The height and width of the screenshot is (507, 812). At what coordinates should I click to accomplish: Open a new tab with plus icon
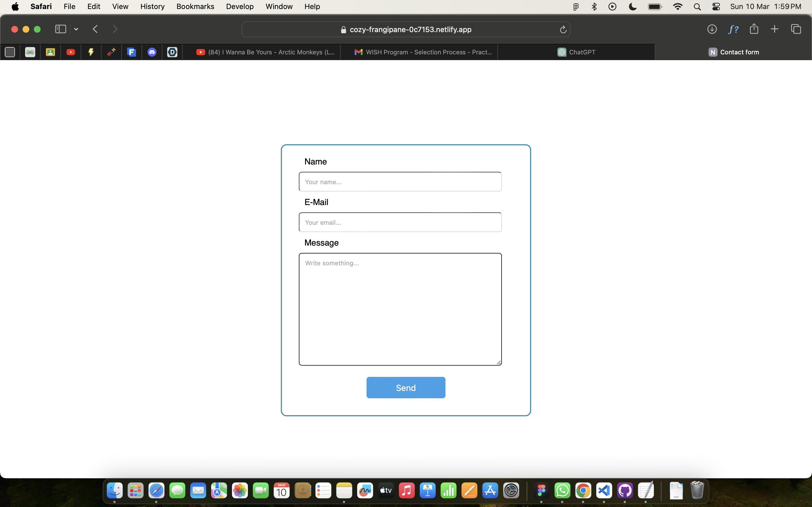coord(775,29)
